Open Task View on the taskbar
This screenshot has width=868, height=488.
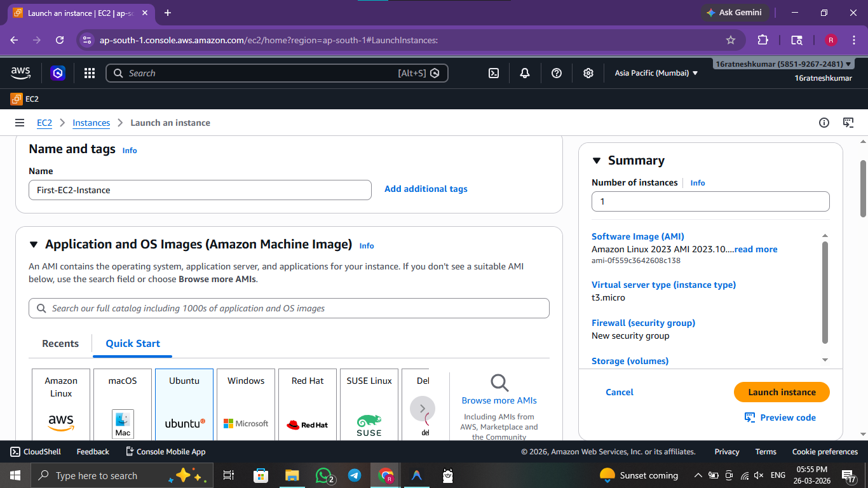coord(229,475)
